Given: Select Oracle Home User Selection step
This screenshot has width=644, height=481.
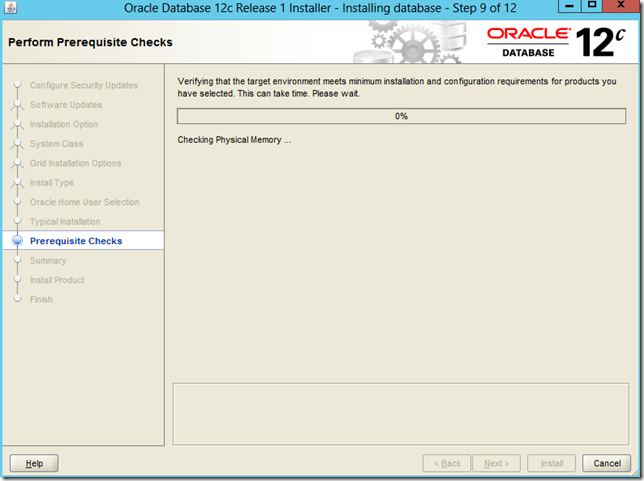Looking at the screenshot, I should point(85,202).
